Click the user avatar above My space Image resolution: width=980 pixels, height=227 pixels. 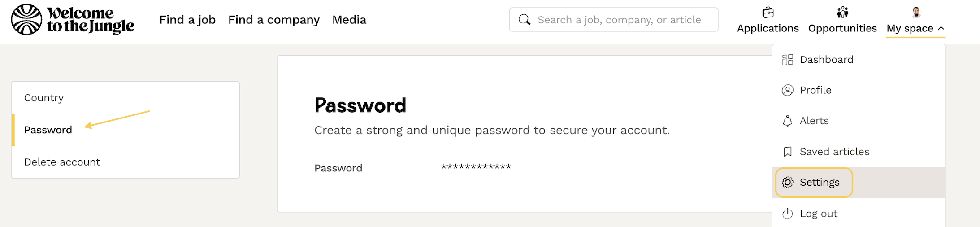(916, 13)
